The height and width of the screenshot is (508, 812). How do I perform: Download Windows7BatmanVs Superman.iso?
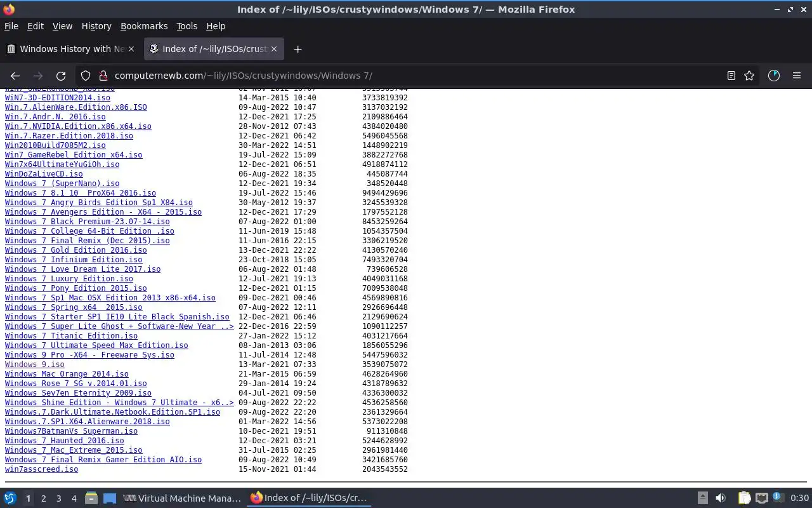(71, 431)
